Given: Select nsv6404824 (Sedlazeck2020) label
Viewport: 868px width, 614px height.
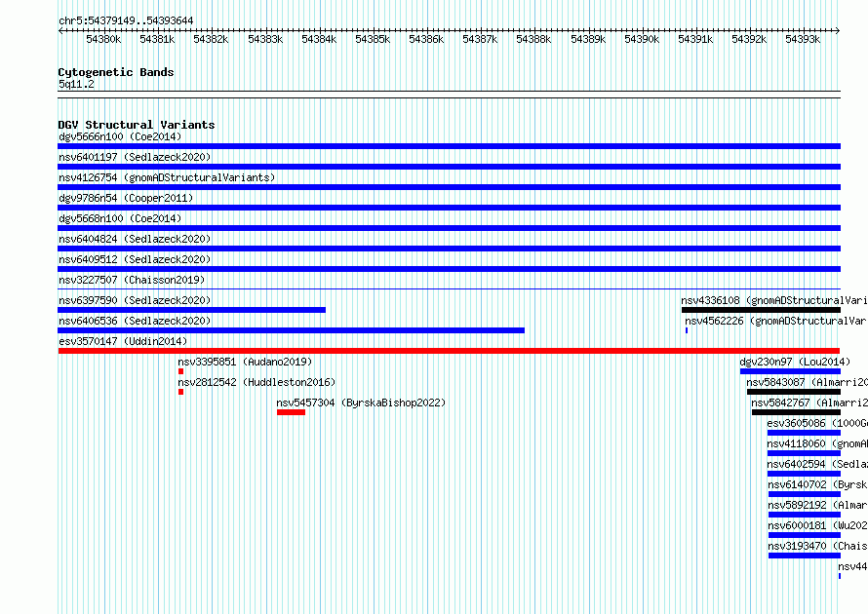Looking at the screenshot, I should pos(135,239).
